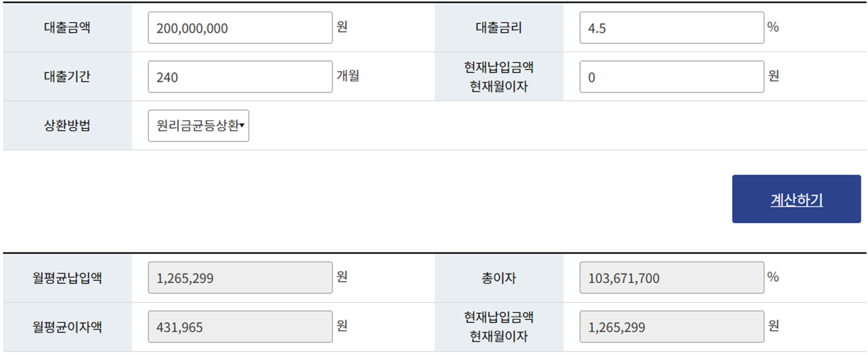Click the dropdown arrow beside 원리금균등상환
Viewport: 868px width, 355px height.
[x=243, y=126]
